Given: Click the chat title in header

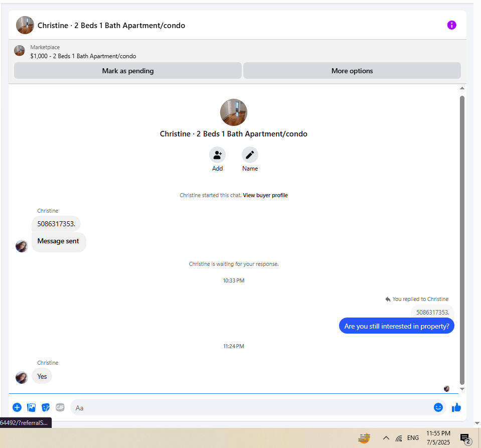Looking at the screenshot, I should 111,26.
